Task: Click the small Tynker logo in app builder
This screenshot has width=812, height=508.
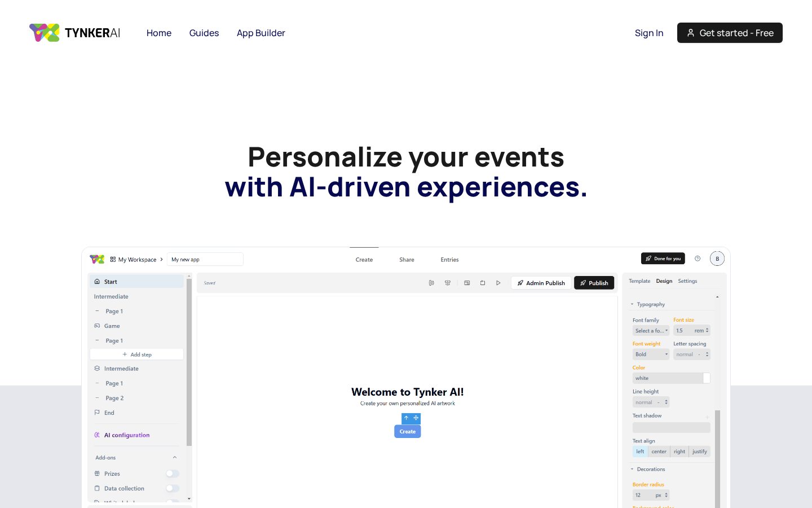Action: click(97, 259)
